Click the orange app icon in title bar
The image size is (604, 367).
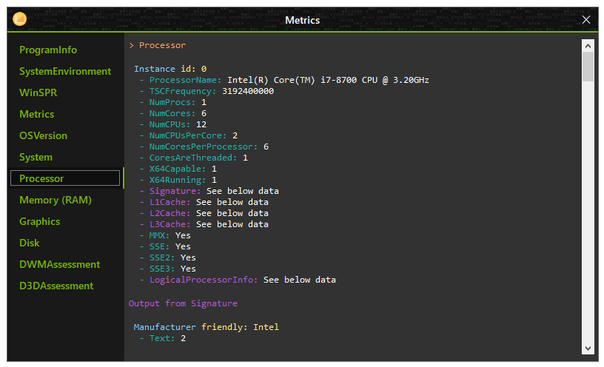click(x=20, y=19)
